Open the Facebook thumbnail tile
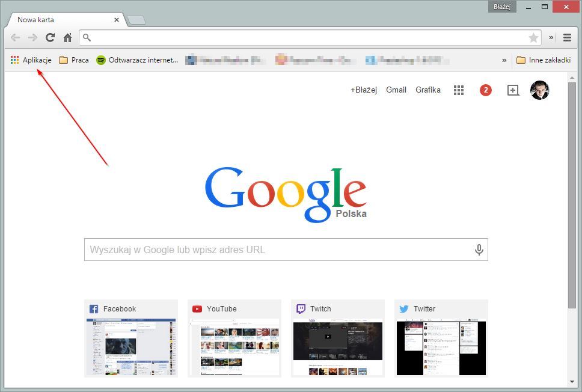 [131, 338]
